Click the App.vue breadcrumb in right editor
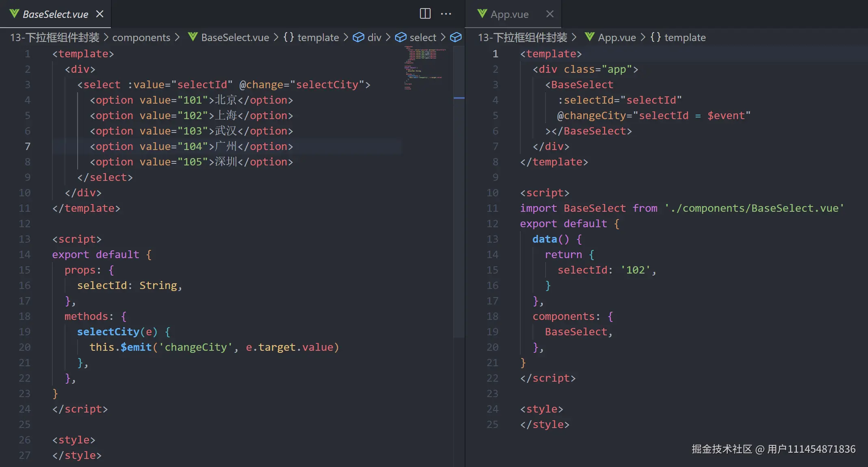The width and height of the screenshot is (868, 467). [617, 37]
